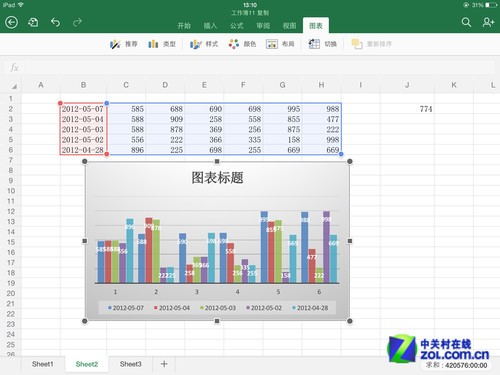This screenshot has height=375, width=500.
Task: Select cell with value 158
Action: [283, 140]
